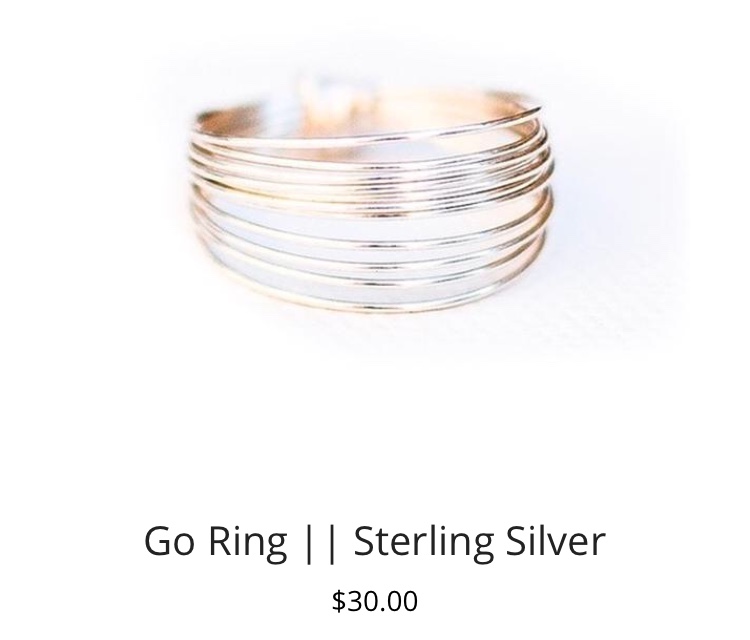Click the double-bar separator in the title
This screenshot has height=640, width=750.
click(x=320, y=543)
